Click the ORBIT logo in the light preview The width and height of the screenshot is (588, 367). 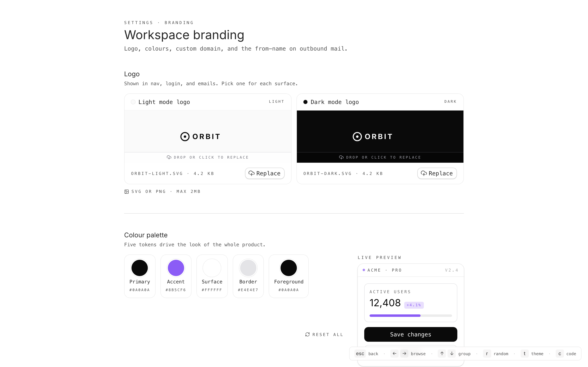point(200,137)
